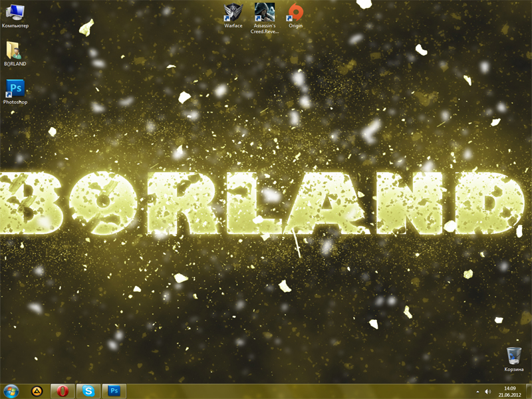Click the yellow triangle icon in taskbar
This screenshot has width=532, height=399.
pos(37,391)
